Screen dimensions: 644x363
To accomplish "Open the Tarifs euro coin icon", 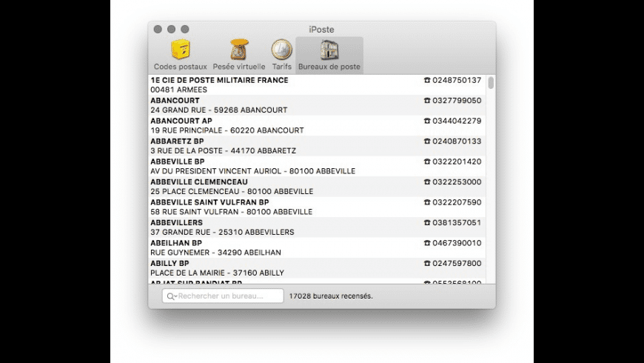I will [x=282, y=50].
